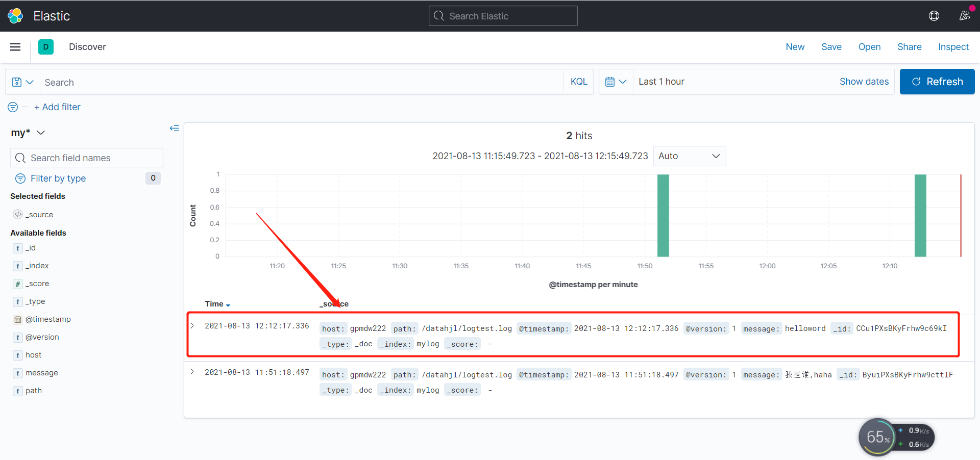
Task: Open the Auto interval dropdown
Action: tap(690, 156)
